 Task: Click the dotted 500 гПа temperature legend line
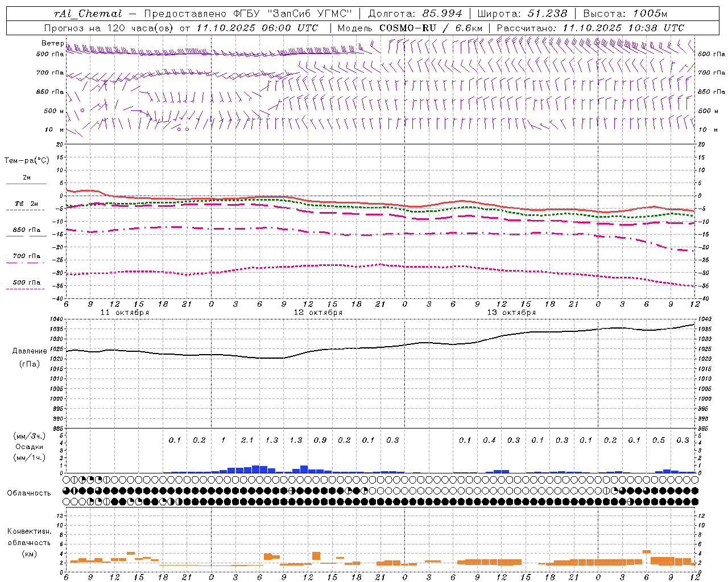25,289
